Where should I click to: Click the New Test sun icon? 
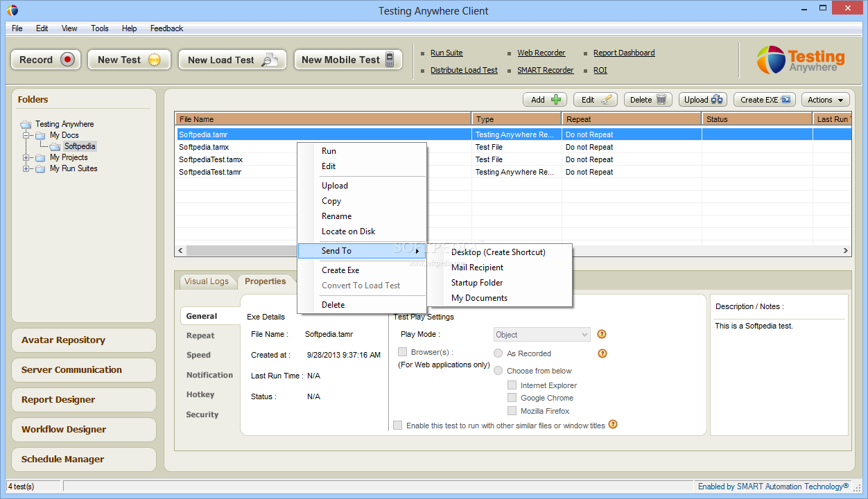click(x=154, y=60)
